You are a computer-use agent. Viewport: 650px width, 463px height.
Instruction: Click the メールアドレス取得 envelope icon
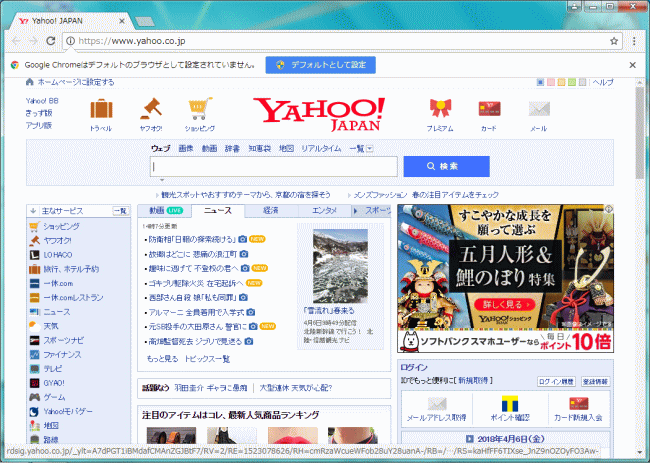click(437, 403)
